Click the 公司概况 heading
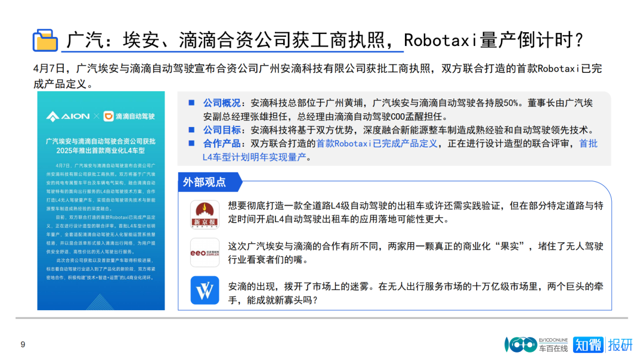This screenshot has height=362, width=644. [x=222, y=103]
